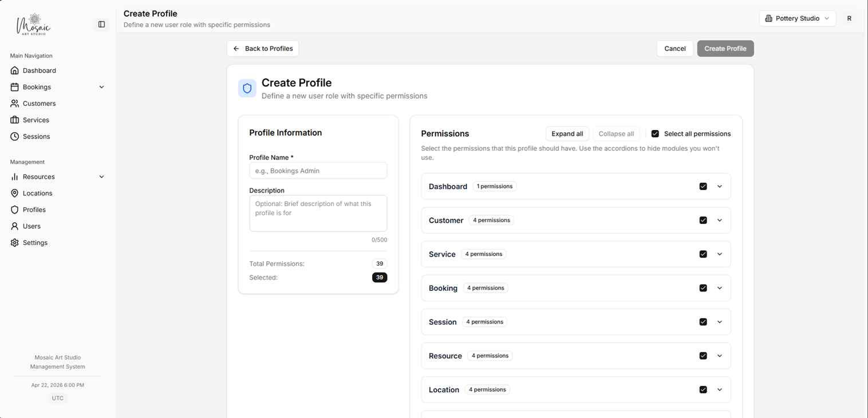Open Settings using the gear icon
868x418 pixels.
pyautogui.click(x=14, y=242)
